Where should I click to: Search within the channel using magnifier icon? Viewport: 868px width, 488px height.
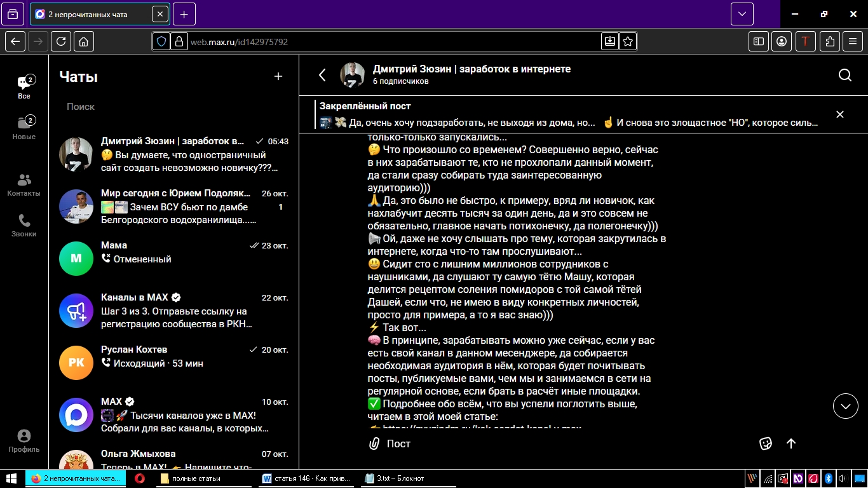point(844,75)
